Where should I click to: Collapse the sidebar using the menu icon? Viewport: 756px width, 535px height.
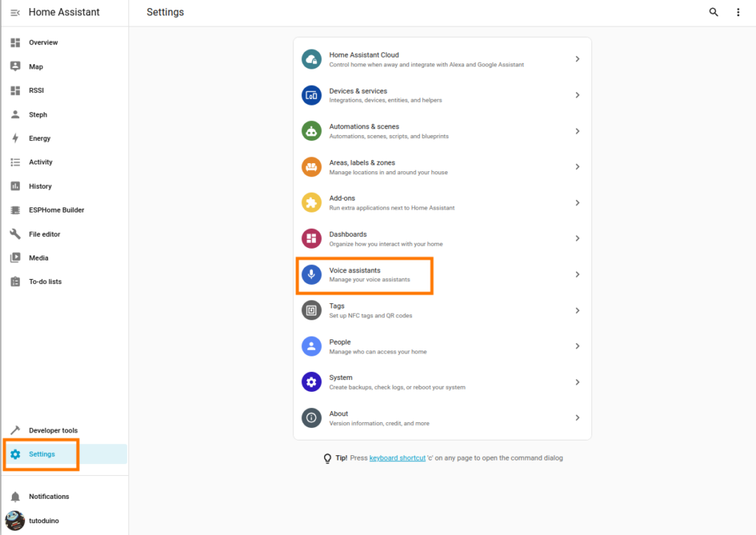point(15,13)
